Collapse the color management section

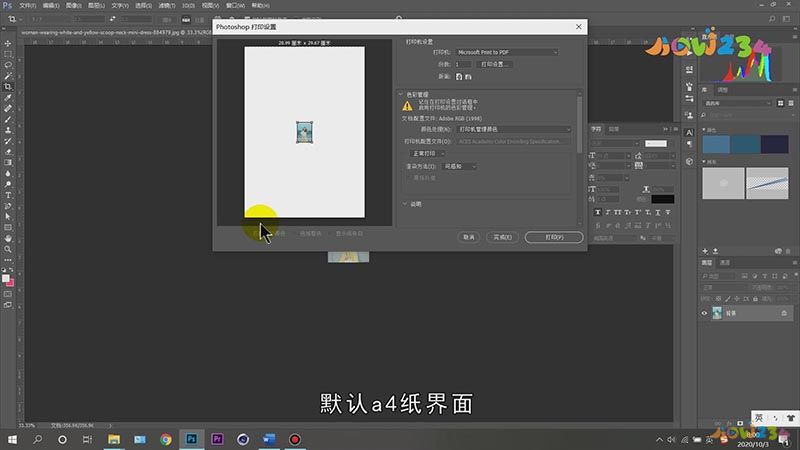[401, 94]
